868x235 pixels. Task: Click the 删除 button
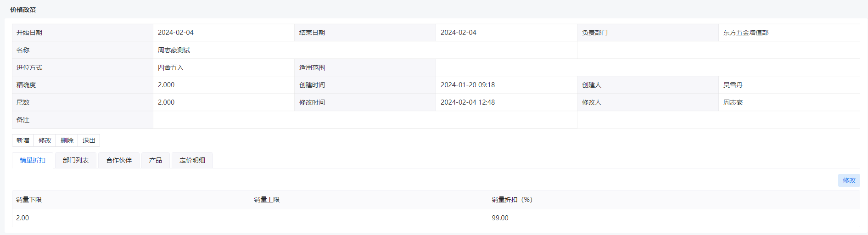[67, 140]
